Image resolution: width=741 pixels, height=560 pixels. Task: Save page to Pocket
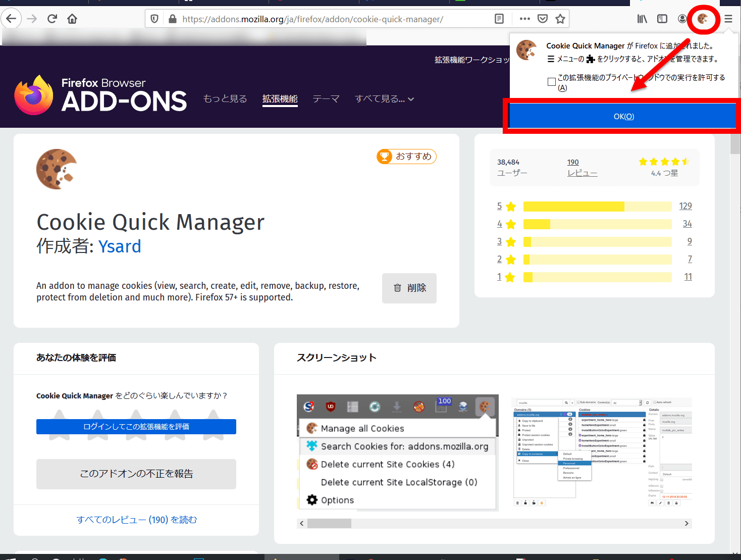(x=543, y=19)
